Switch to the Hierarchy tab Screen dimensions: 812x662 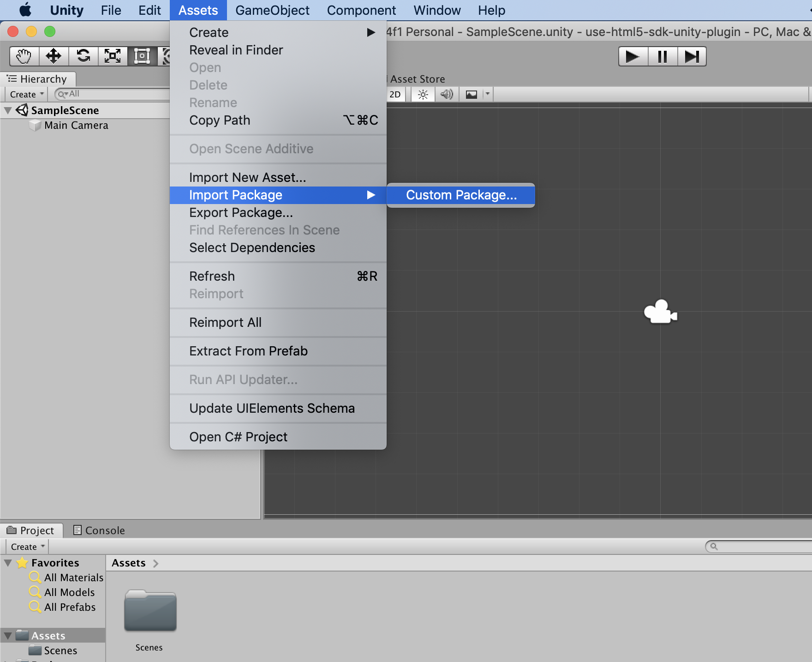point(38,79)
